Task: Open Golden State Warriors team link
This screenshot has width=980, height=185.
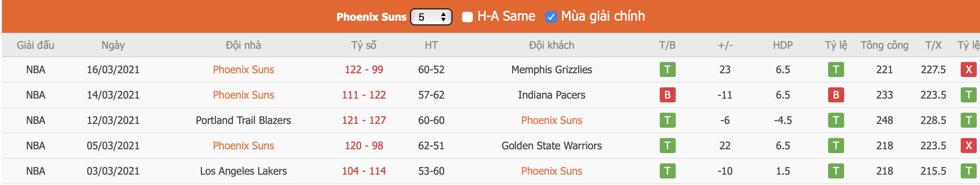Action: point(552,146)
